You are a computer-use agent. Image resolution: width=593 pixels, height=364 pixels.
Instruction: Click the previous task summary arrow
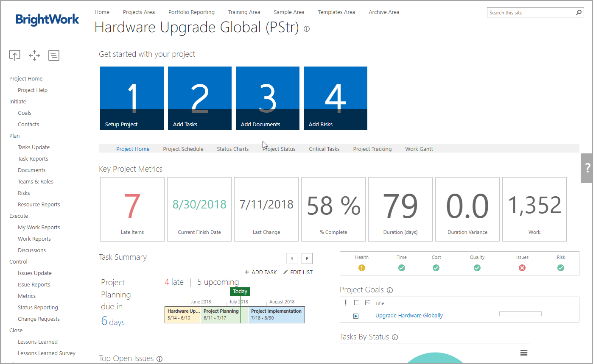pyautogui.click(x=292, y=258)
